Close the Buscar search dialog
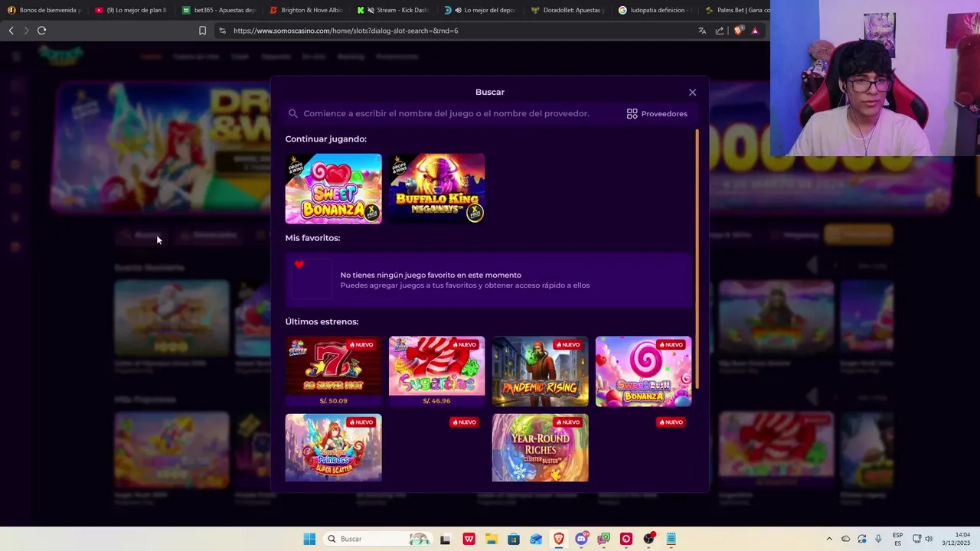 pyautogui.click(x=692, y=92)
